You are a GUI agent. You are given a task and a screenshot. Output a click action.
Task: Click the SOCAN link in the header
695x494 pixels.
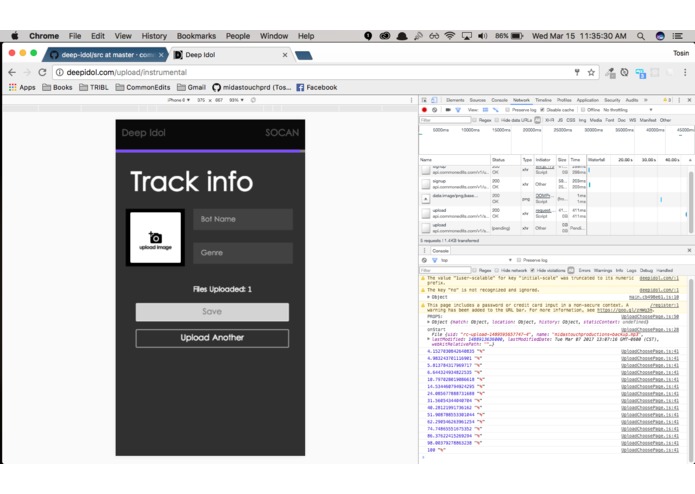pos(282,133)
